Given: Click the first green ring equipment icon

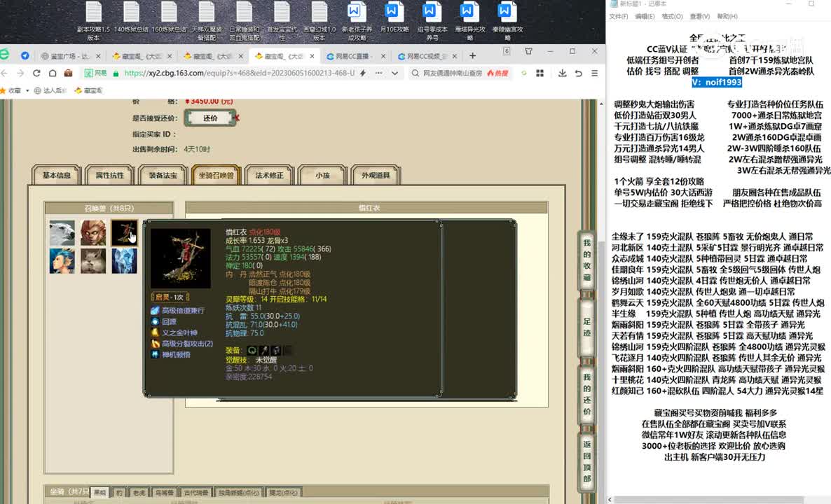Looking at the screenshot, I should (x=252, y=350).
